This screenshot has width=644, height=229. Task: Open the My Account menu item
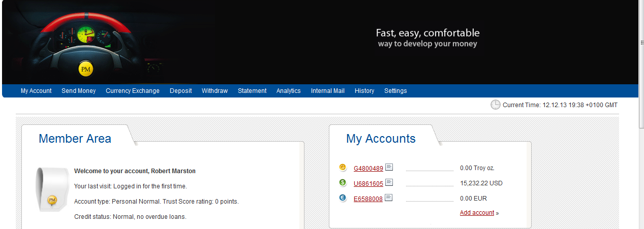[x=36, y=91]
